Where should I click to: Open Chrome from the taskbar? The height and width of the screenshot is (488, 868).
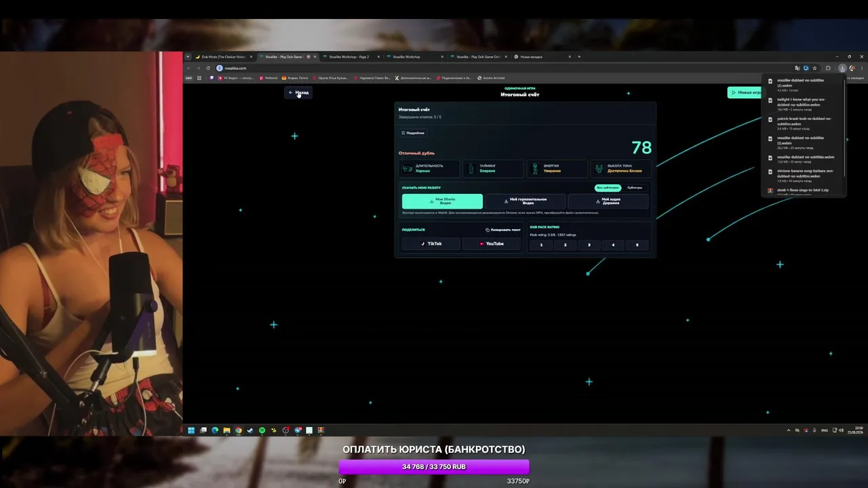pos(238,430)
